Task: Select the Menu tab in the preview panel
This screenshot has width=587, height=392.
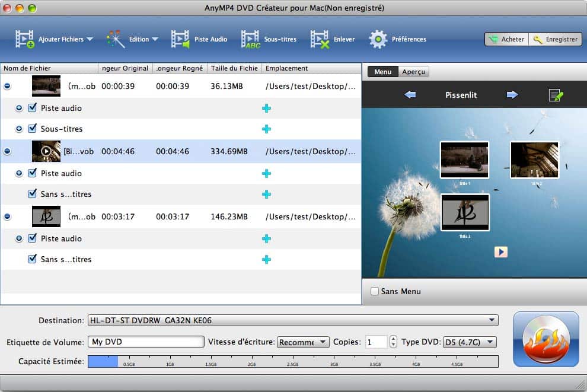Action: pyautogui.click(x=382, y=71)
